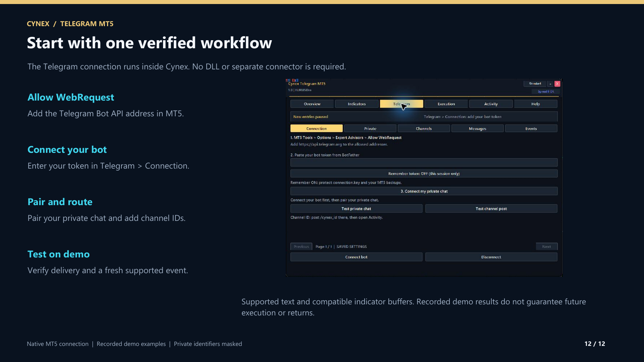
Task: Click the Pair and route heading
Action: pos(60,202)
